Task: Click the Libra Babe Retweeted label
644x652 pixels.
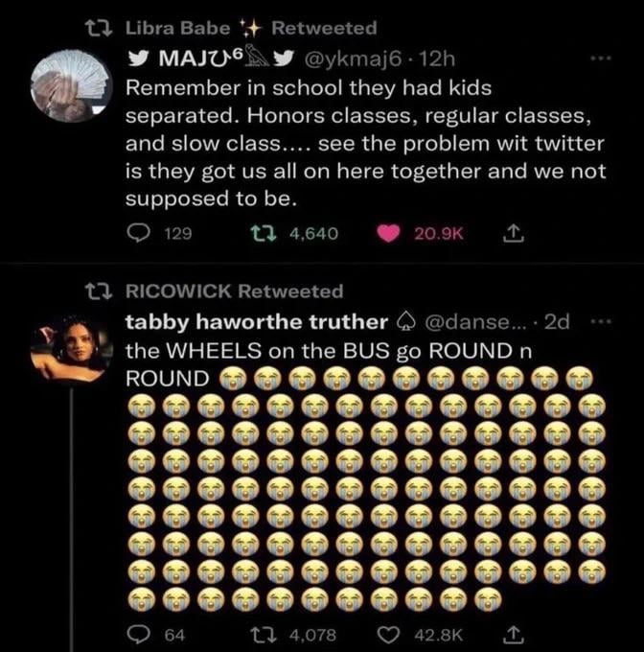Action: 251,28
